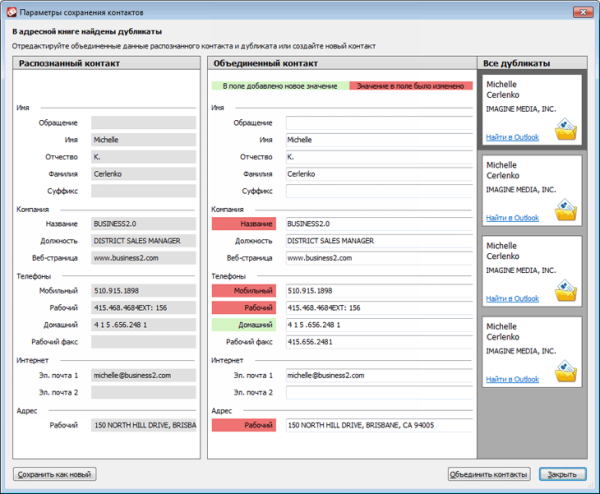
Task: Open 'Найти в Outlook' link in the second duplicate
Action: pos(512,217)
